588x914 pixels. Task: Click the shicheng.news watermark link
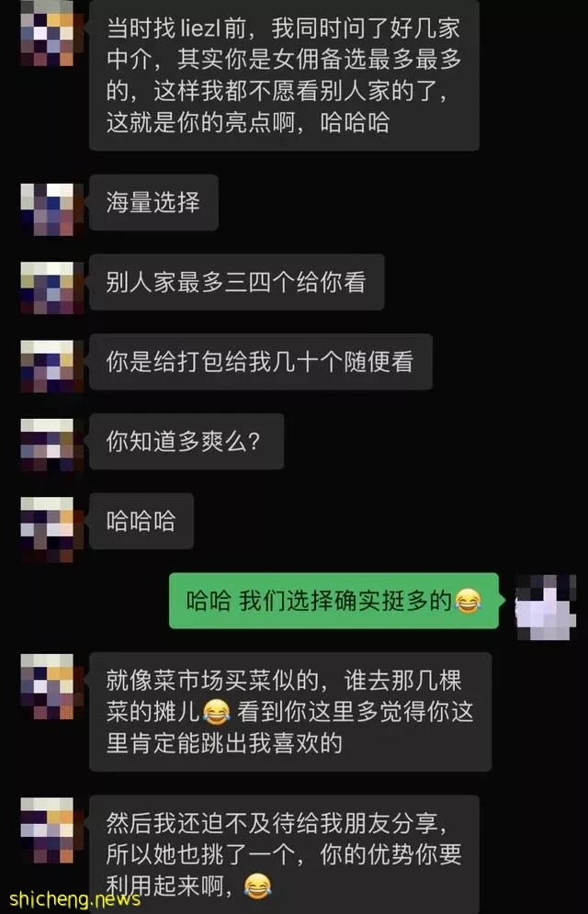(x=74, y=899)
